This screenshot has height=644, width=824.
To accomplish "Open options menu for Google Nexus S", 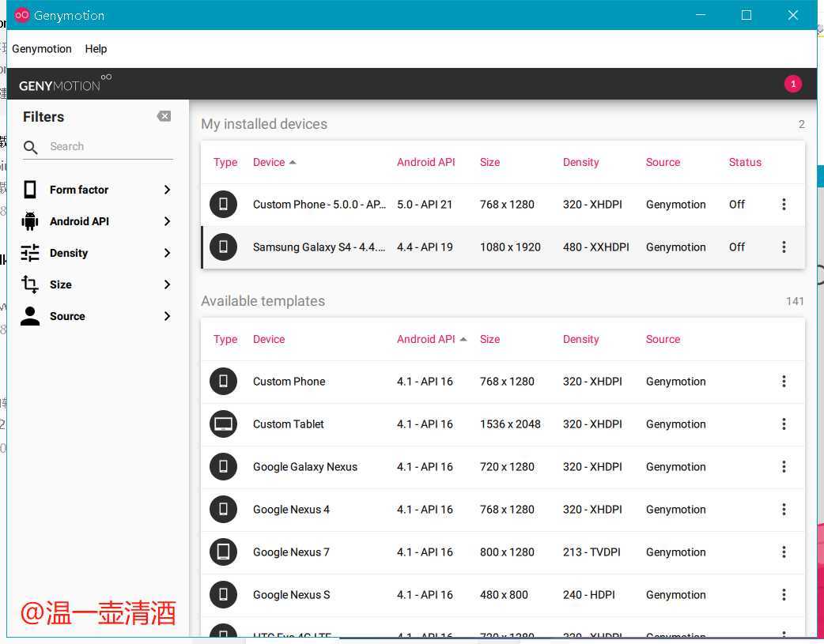I will (x=784, y=594).
